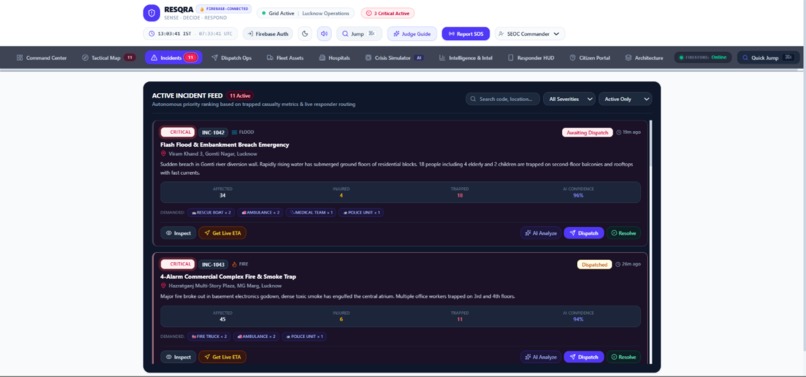Click the incident feed vertical scrollbar

tap(650, 242)
